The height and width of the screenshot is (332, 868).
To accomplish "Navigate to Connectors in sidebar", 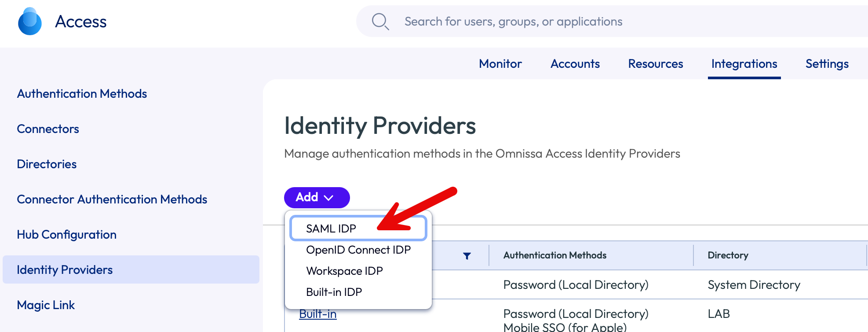I will click(48, 129).
